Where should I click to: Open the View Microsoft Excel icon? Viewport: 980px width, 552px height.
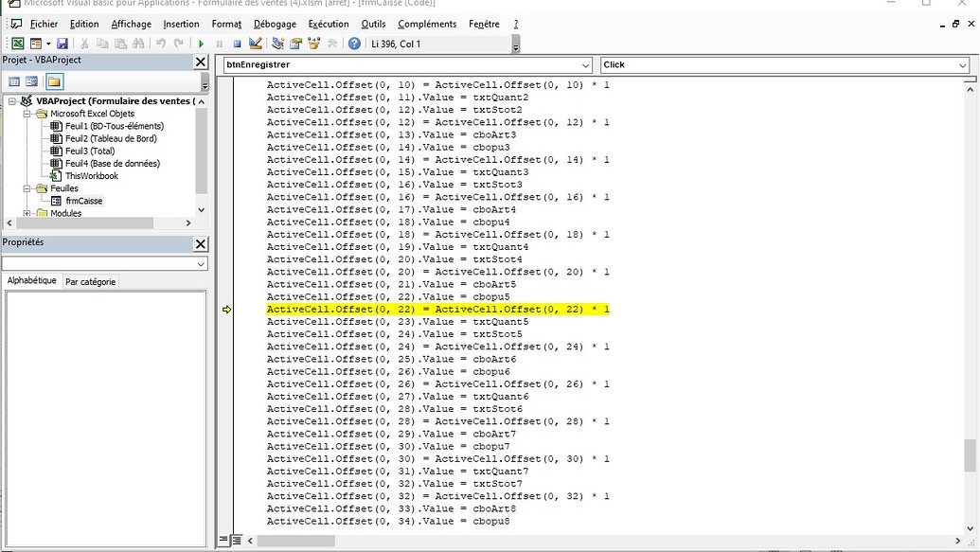click(16, 43)
